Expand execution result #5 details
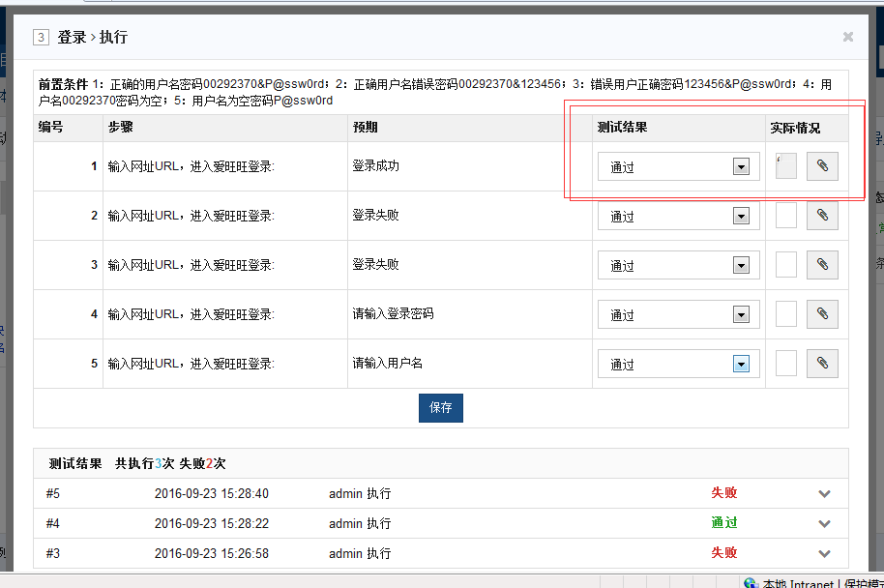The height and width of the screenshot is (588, 884). coord(824,494)
